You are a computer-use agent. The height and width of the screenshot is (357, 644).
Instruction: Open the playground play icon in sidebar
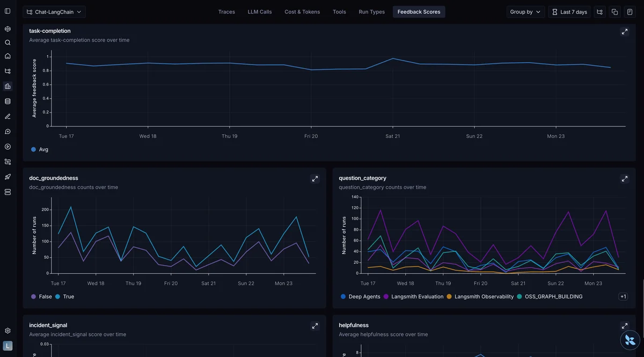[8, 146]
